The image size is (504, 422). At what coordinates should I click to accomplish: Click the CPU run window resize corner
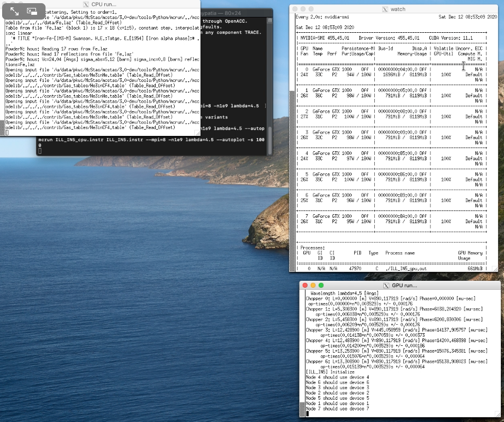[x=199, y=133]
